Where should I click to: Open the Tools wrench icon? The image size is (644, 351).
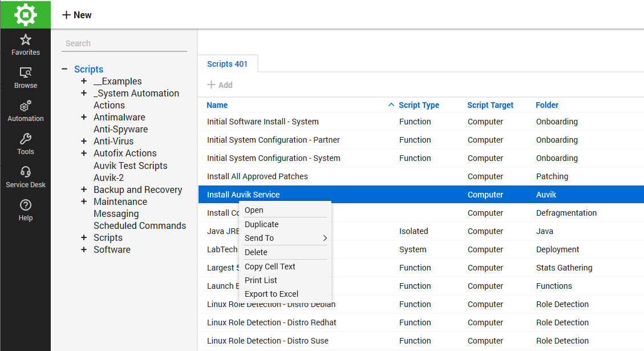[x=25, y=139]
